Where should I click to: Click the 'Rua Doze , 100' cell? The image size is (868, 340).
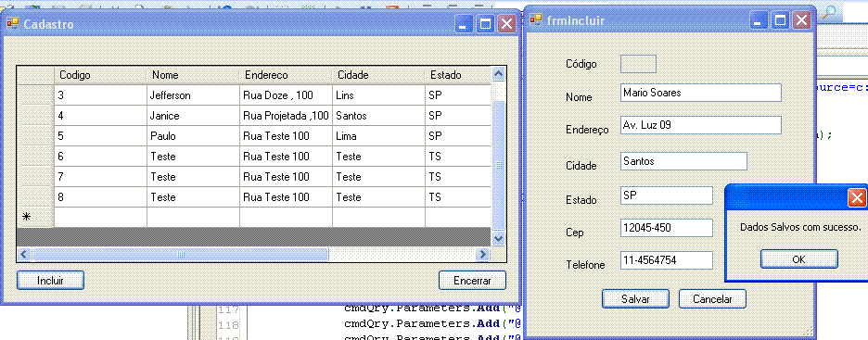point(286,95)
